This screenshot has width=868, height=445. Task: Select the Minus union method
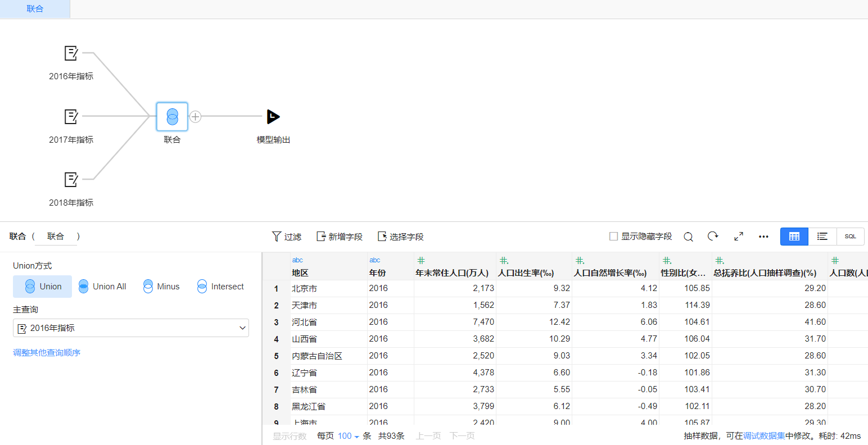pyautogui.click(x=161, y=286)
